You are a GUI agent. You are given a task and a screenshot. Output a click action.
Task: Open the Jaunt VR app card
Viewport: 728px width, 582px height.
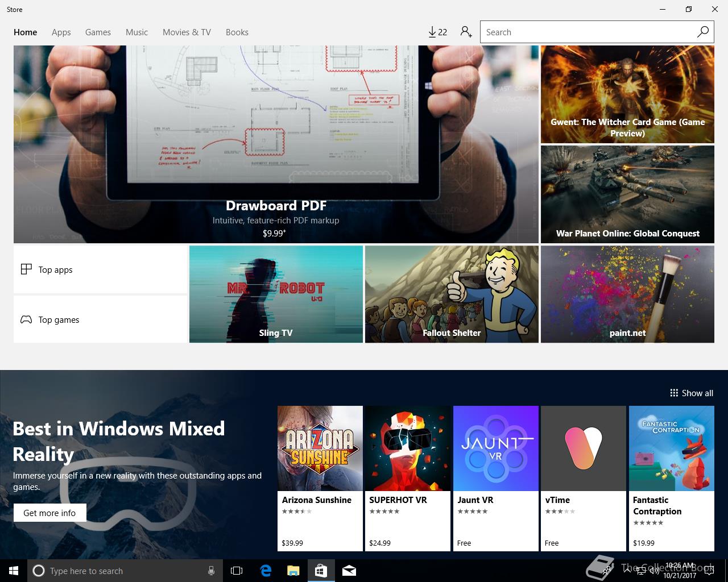click(x=496, y=479)
